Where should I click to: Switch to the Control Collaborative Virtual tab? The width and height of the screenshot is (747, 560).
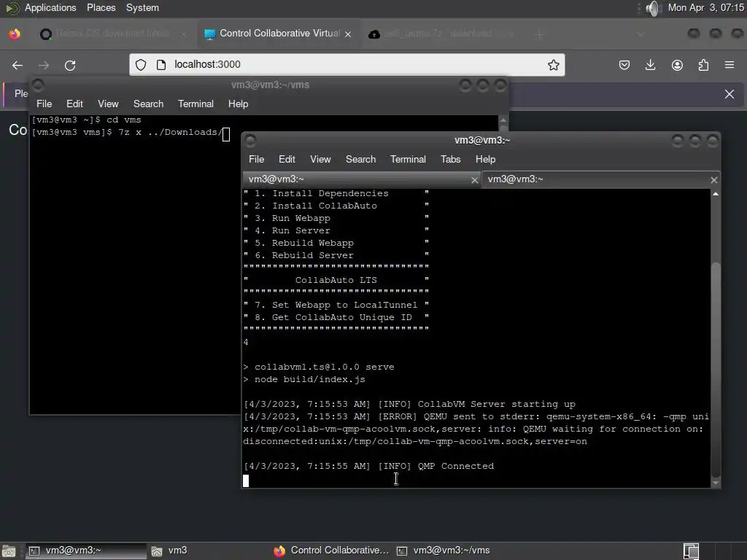pyautogui.click(x=278, y=34)
